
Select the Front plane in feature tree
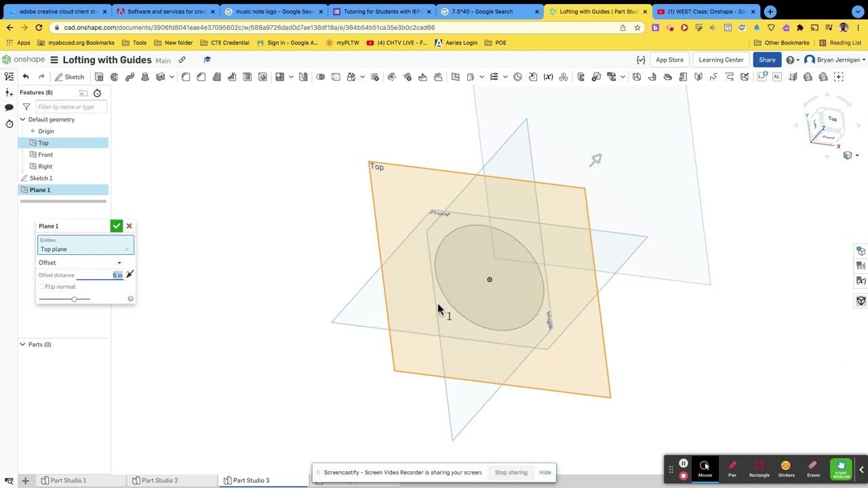(x=45, y=155)
